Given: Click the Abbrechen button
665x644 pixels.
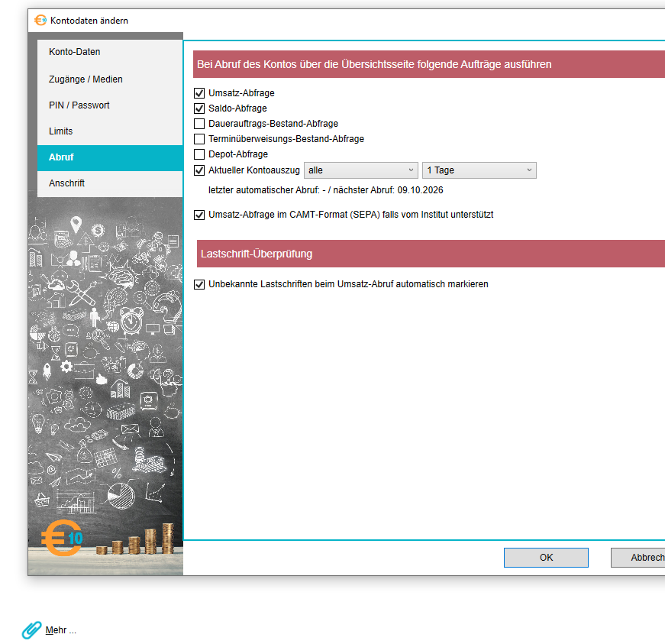Looking at the screenshot, I should point(638,558).
